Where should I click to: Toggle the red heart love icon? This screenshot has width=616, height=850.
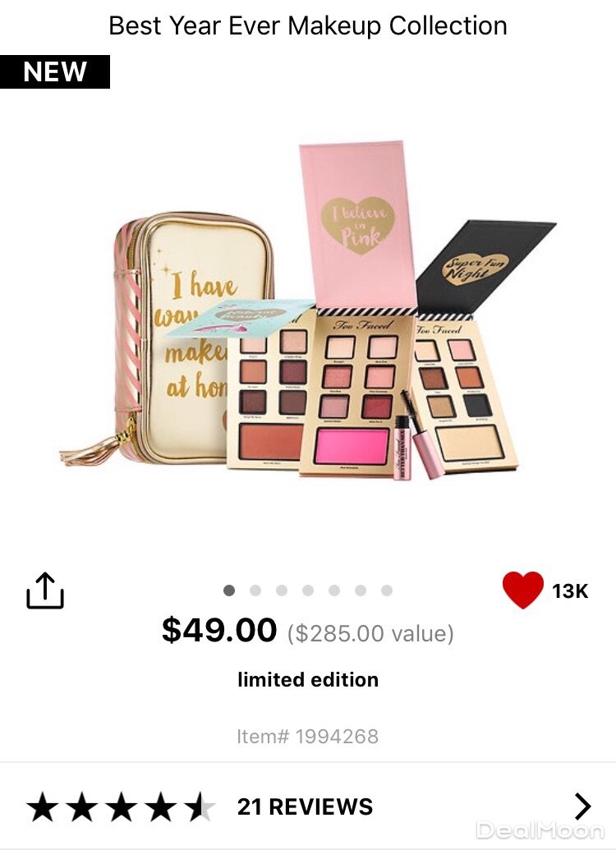522,590
